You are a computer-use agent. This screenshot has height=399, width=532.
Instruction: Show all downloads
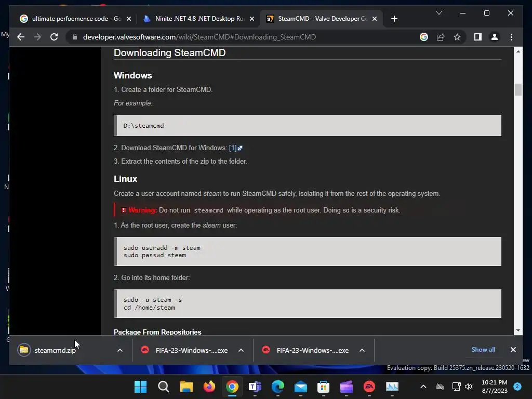pos(483,350)
